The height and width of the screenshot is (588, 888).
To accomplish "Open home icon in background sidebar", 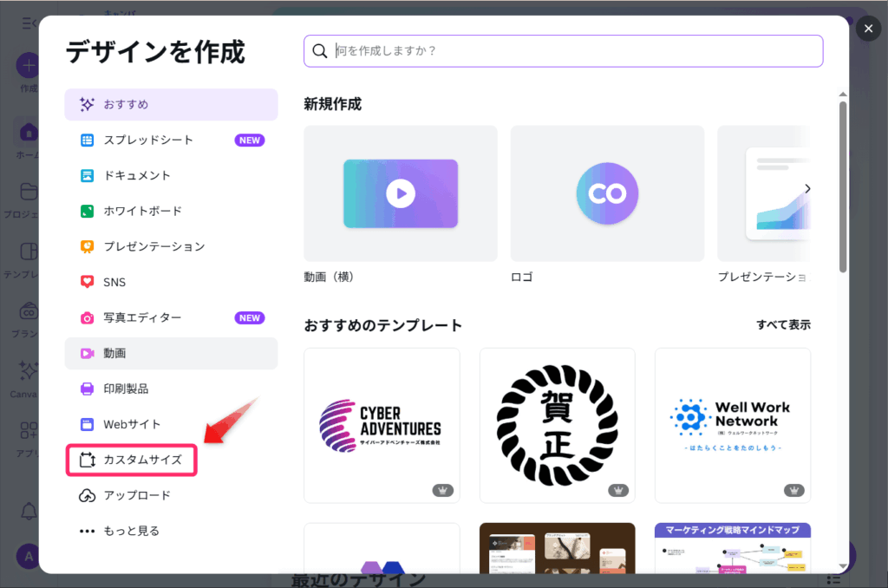I will [x=28, y=133].
